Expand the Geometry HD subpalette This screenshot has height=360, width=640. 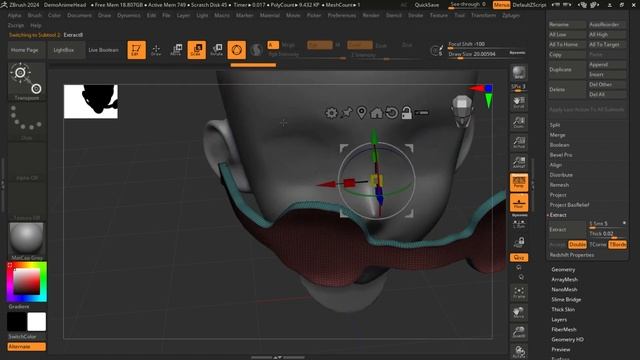tap(567, 340)
